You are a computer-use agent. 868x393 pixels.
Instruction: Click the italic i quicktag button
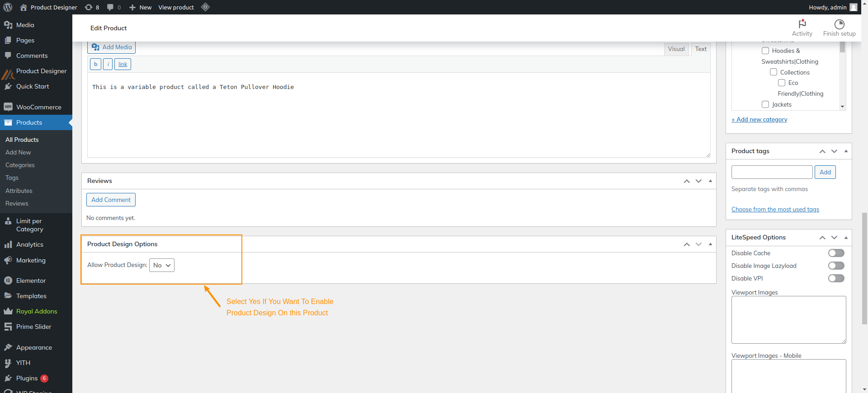point(108,64)
